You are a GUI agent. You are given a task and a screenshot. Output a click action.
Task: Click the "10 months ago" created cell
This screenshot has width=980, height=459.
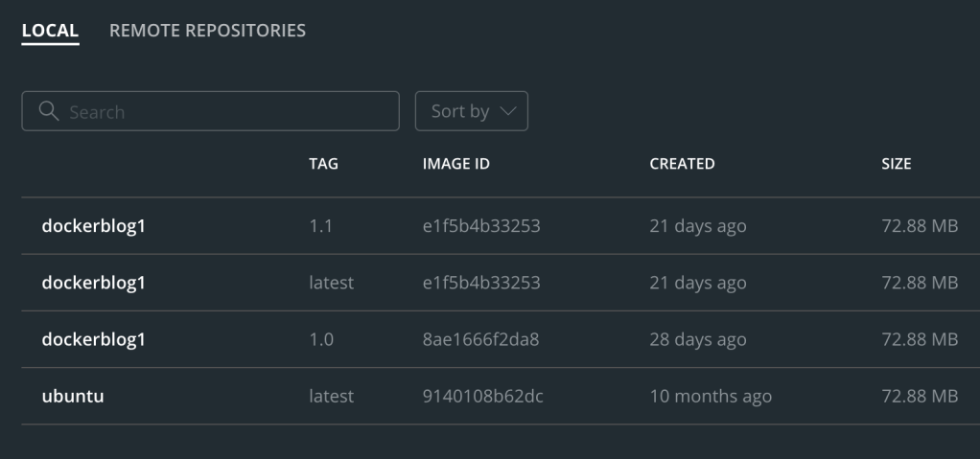pyautogui.click(x=711, y=396)
